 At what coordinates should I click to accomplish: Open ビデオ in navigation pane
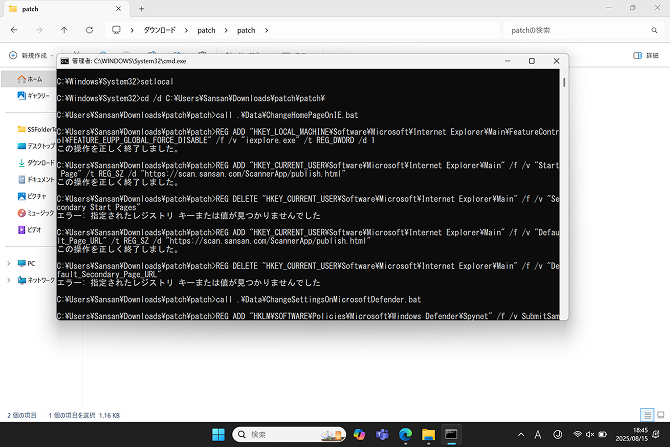point(29,229)
